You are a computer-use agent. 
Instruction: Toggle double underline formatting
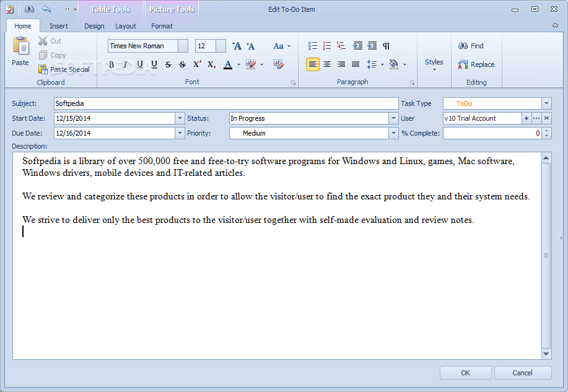154,64
